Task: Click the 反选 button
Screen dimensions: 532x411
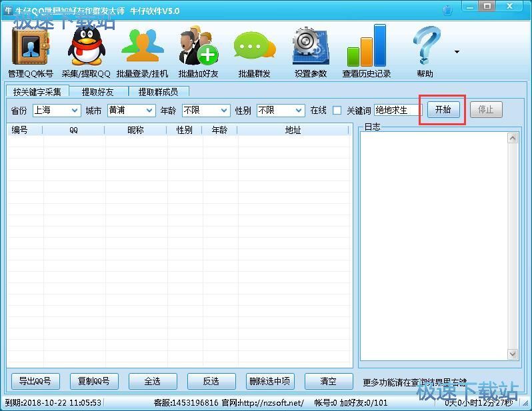Action: pos(211,381)
